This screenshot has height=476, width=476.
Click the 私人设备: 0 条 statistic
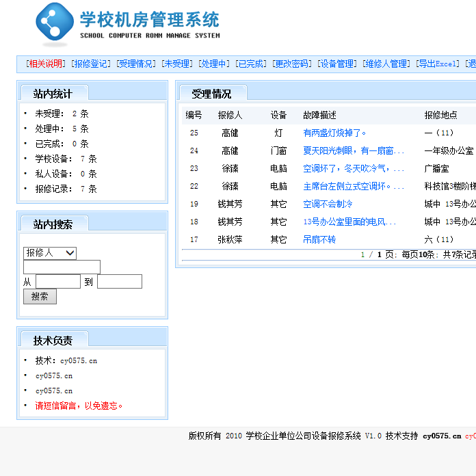(x=66, y=174)
